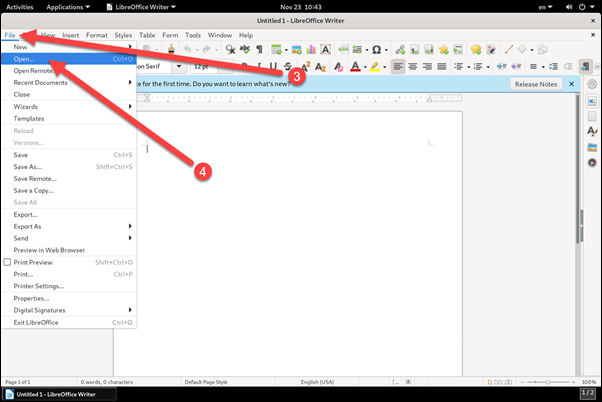Image resolution: width=602 pixels, height=402 pixels.
Task: Open the Font Color dropdown arrow
Action: pos(365,67)
